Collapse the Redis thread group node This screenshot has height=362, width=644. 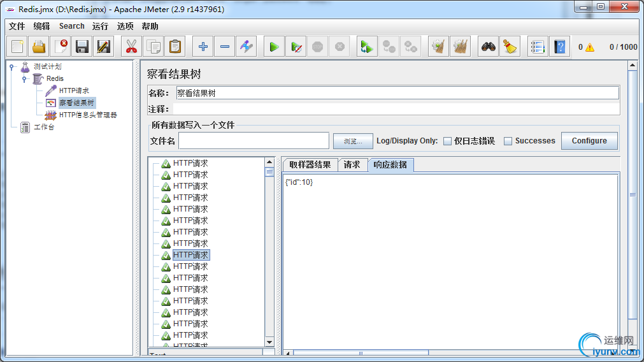point(24,78)
